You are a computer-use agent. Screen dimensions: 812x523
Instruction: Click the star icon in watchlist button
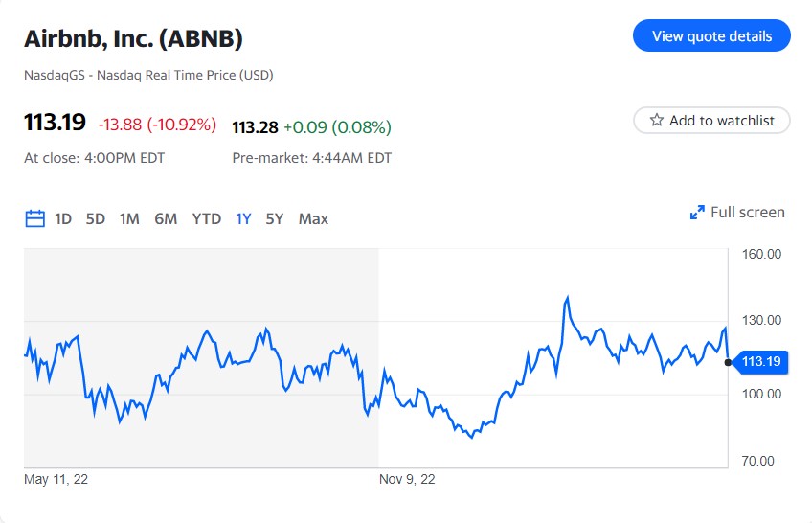tap(657, 120)
